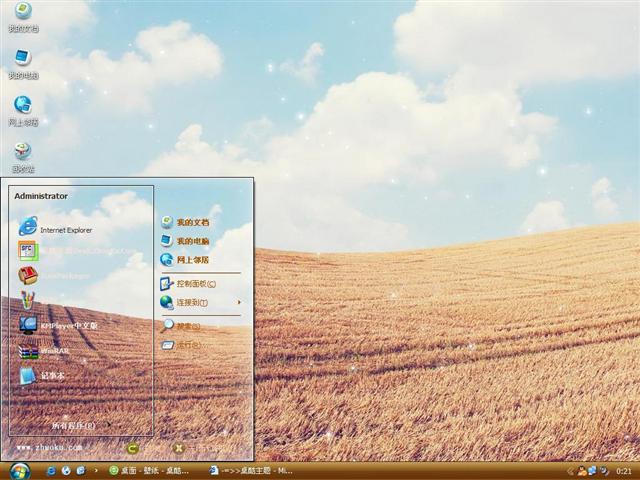Image resolution: width=640 pixels, height=480 pixels.
Task: Click the globe browser quick launch icon
Action: coord(66,471)
